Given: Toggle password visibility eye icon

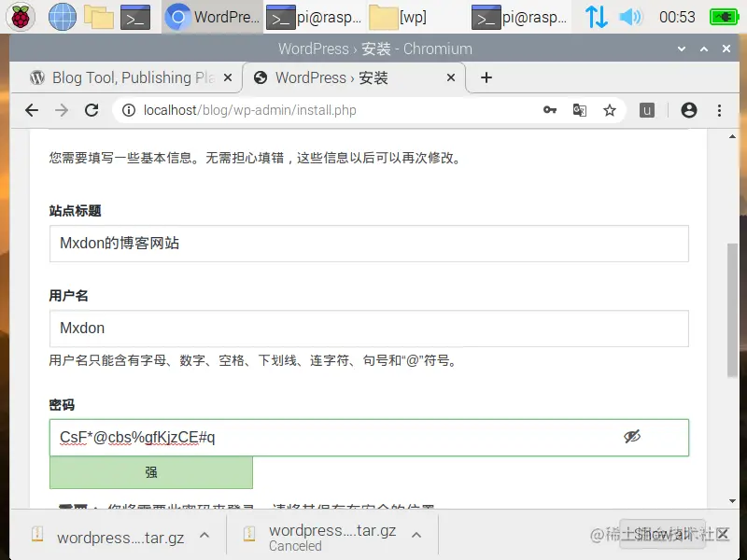Looking at the screenshot, I should point(632,436).
